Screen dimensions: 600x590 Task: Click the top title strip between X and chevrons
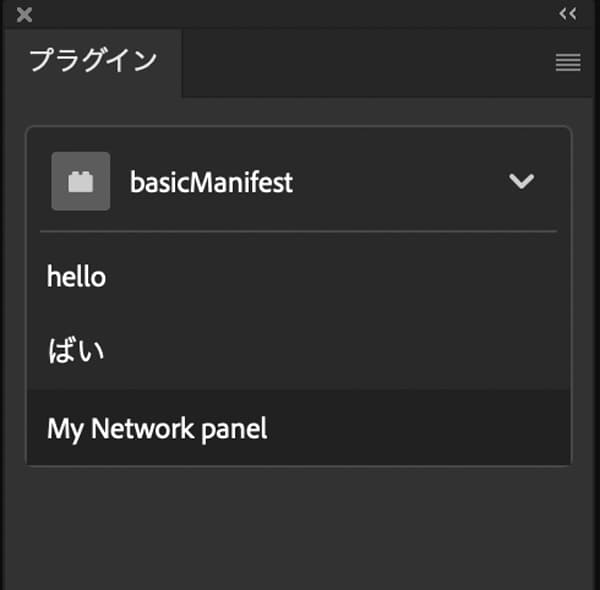[290, 14]
